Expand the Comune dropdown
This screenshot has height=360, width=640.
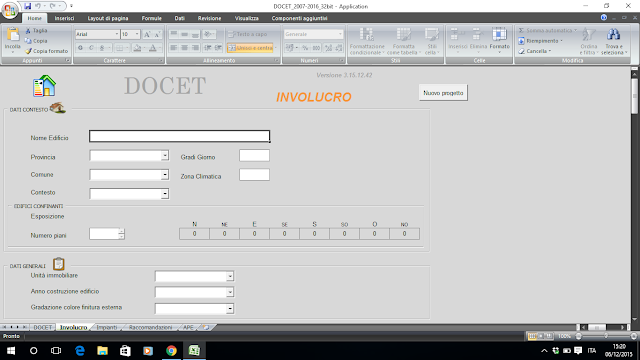pyautogui.click(x=164, y=175)
